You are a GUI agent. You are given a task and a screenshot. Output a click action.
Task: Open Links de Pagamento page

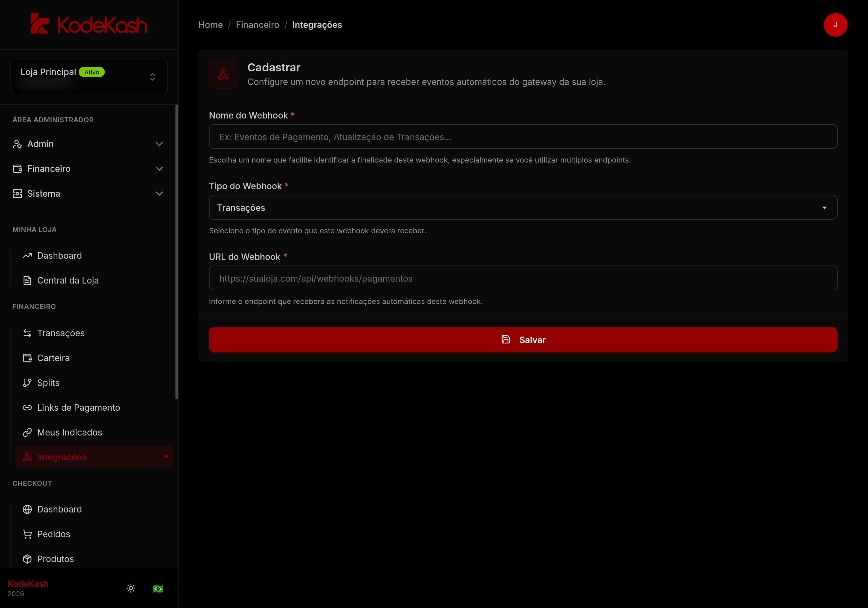(93, 408)
